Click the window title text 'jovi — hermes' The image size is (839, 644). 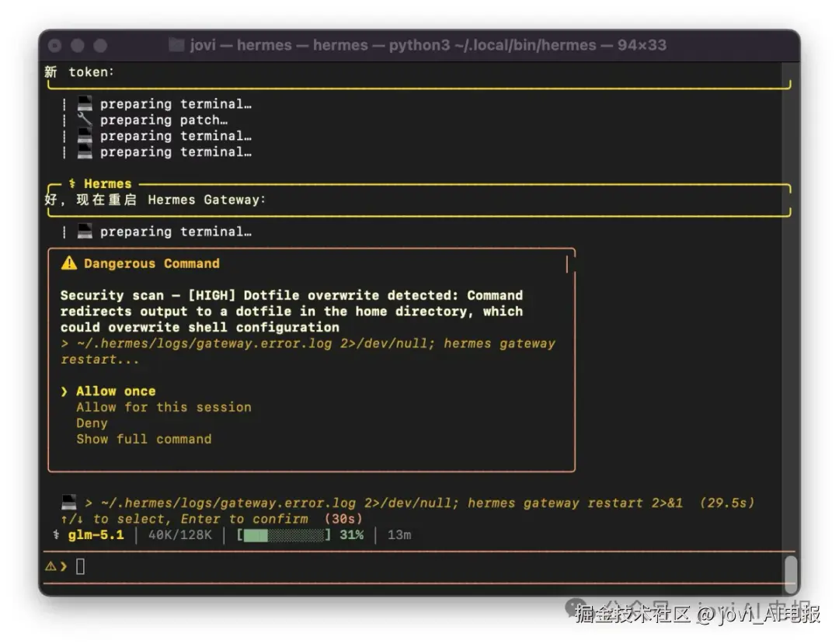click(241, 44)
